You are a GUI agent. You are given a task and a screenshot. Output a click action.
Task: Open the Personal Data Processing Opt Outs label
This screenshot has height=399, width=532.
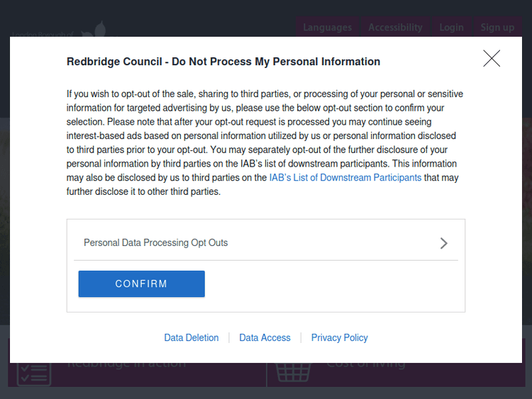tap(156, 243)
